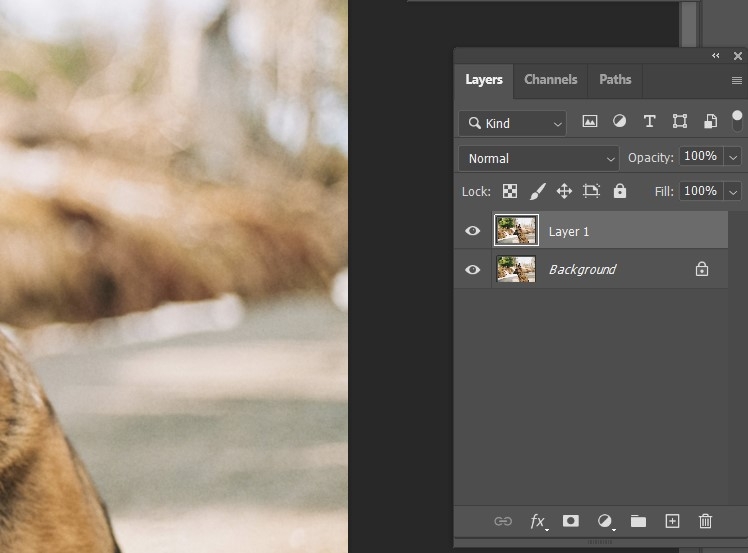Open Fill slider dropdown arrow
Screen dimensions: 748x553
pos(733,192)
